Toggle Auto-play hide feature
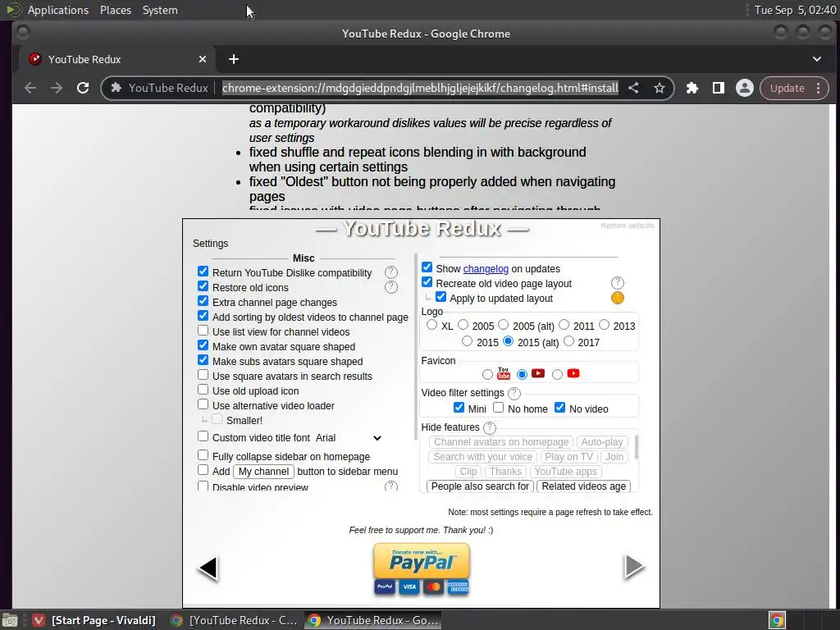840x630 pixels. 601,442
